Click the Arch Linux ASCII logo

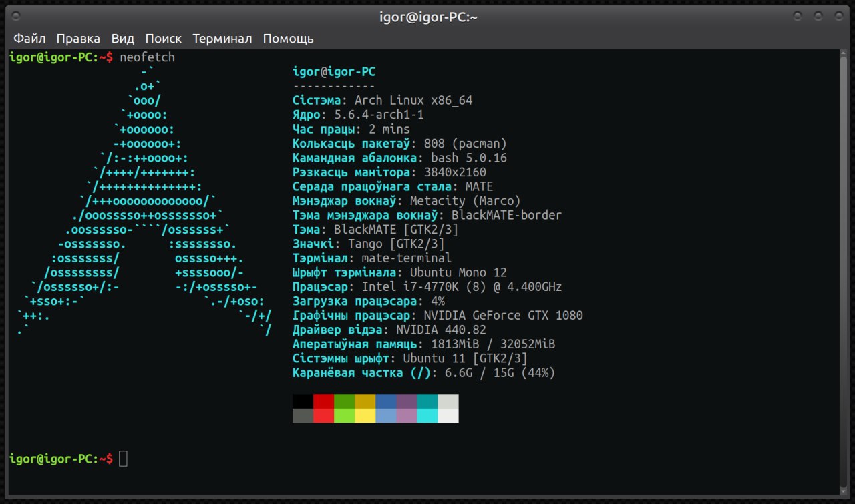(x=144, y=201)
